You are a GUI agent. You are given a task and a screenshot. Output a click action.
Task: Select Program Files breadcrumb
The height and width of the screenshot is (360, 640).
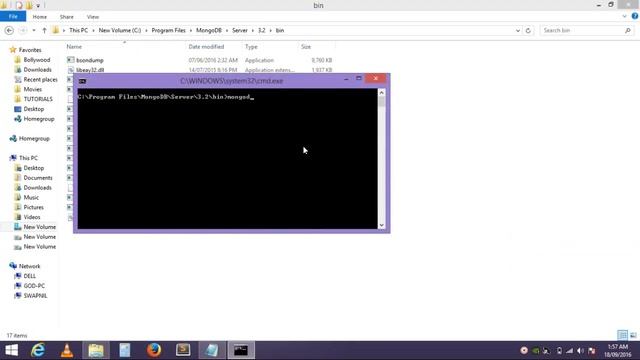click(x=168, y=31)
